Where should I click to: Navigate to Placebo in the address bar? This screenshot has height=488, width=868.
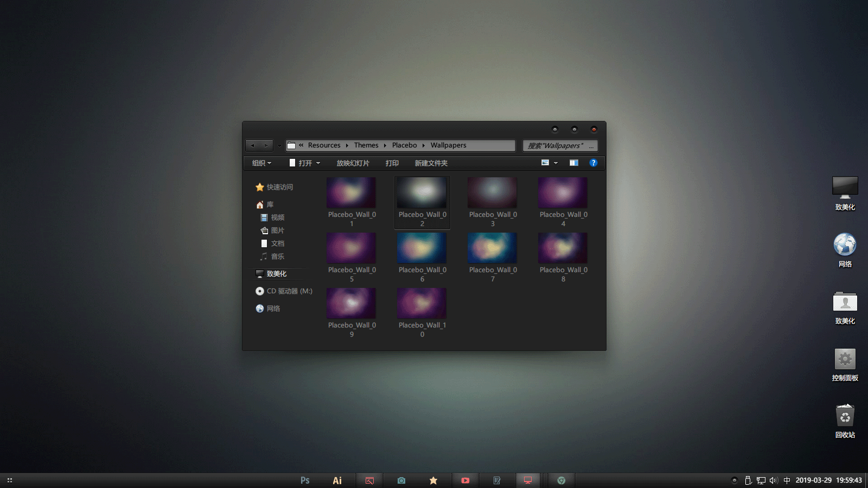click(x=404, y=145)
